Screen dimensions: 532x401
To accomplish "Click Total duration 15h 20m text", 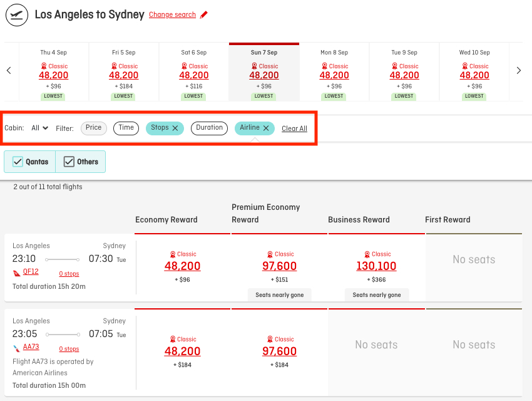I will click(49, 286).
